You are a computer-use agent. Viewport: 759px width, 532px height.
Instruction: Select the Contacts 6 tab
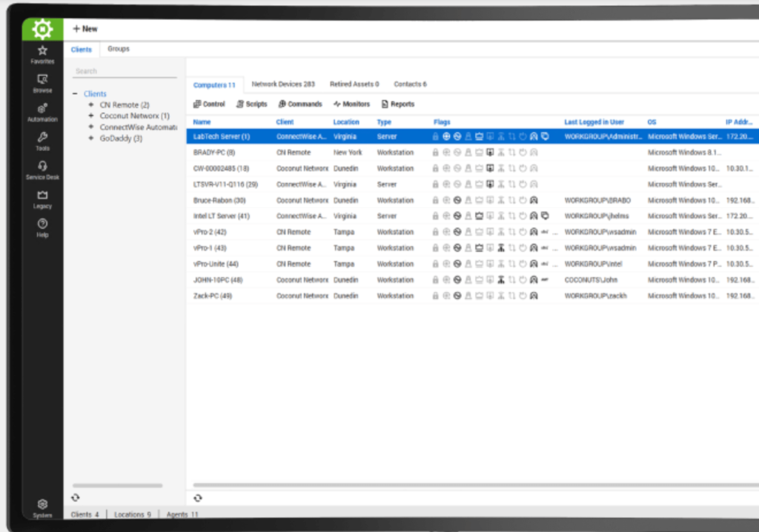[410, 84]
